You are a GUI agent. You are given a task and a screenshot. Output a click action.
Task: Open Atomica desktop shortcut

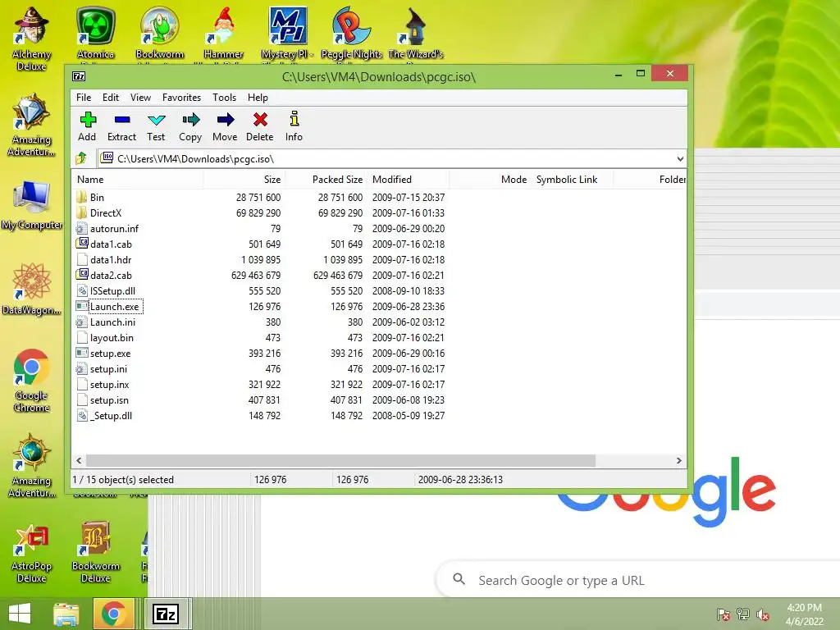pyautogui.click(x=95, y=33)
